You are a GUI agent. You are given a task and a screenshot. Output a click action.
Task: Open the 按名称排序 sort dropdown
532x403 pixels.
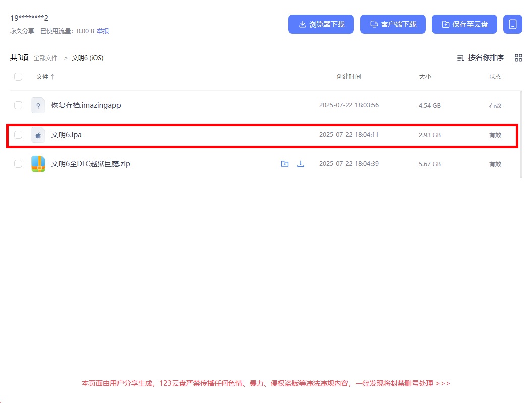point(480,58)
